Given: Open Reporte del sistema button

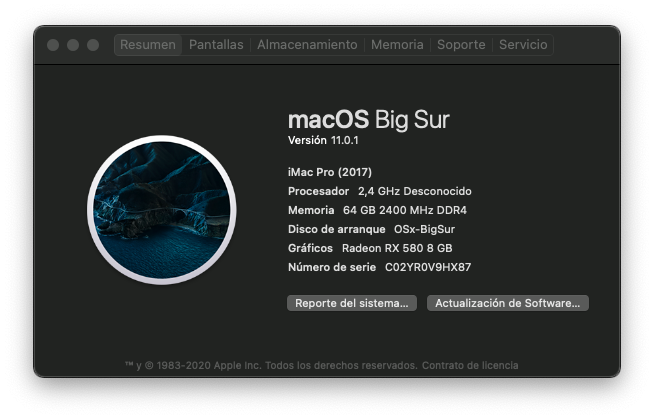Looking at the screenshot, I should point(352,303).
